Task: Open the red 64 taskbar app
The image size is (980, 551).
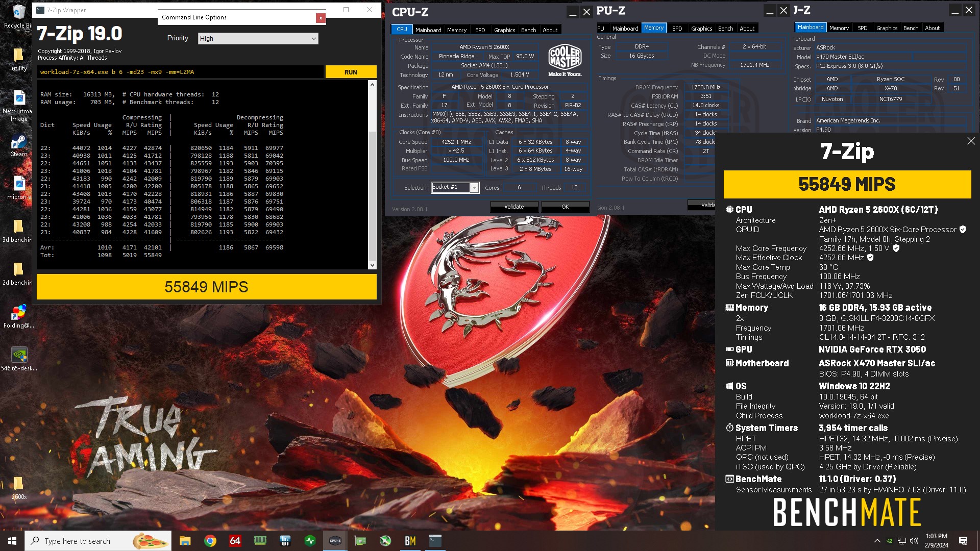Action: (235, 541)
